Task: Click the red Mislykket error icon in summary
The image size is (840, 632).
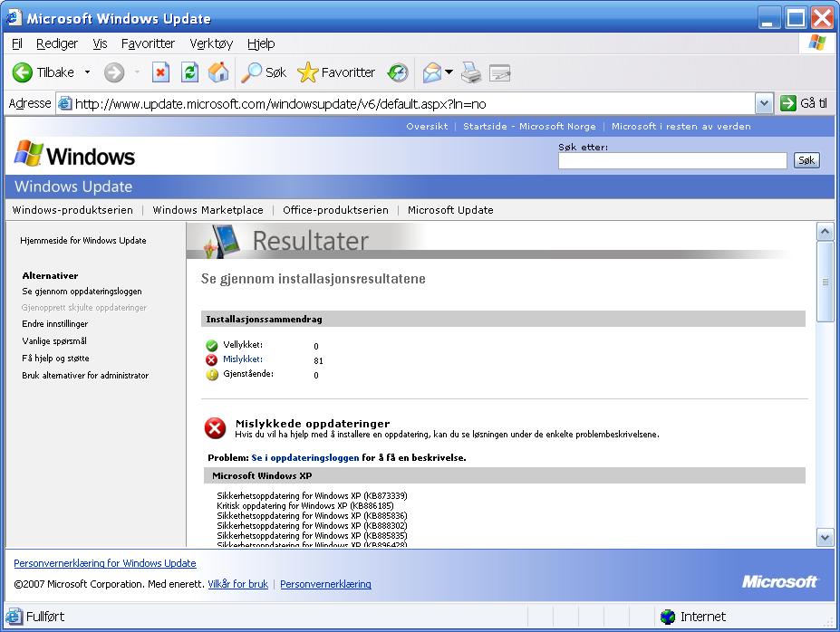Action: tap(212, 359)
